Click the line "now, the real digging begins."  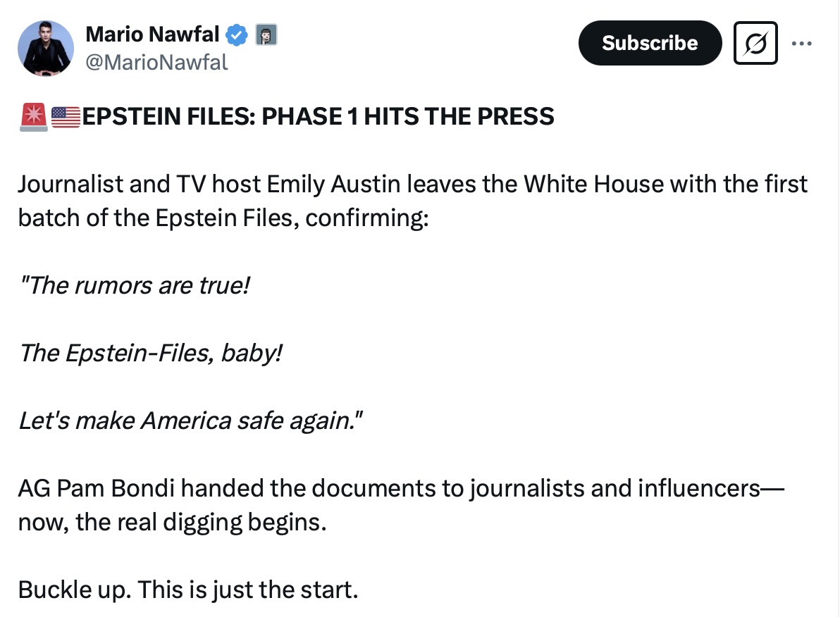pyautogui.click(x=173, y=522)
